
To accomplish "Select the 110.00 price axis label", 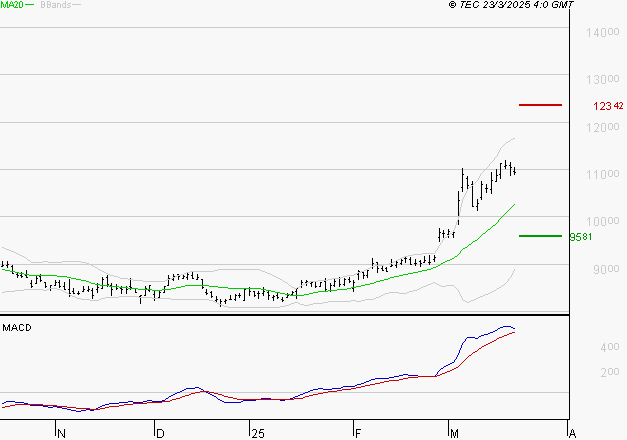I will tap(603, 174).
